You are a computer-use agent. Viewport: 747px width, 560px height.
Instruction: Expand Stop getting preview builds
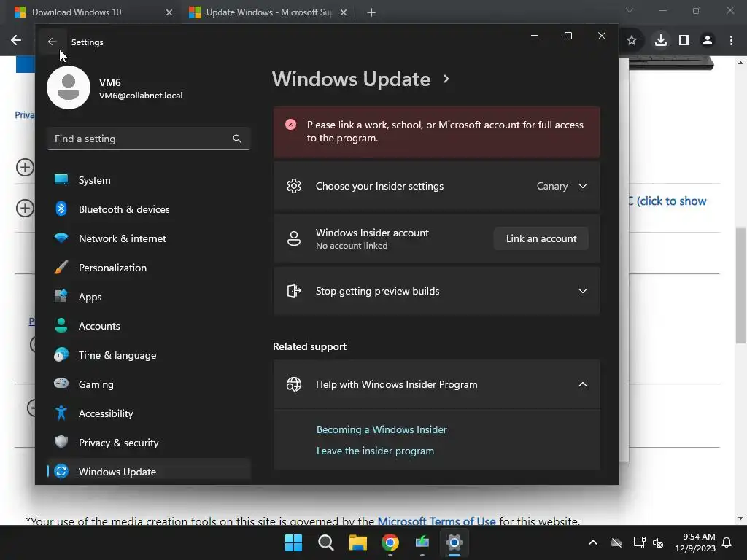click(583, 291)
